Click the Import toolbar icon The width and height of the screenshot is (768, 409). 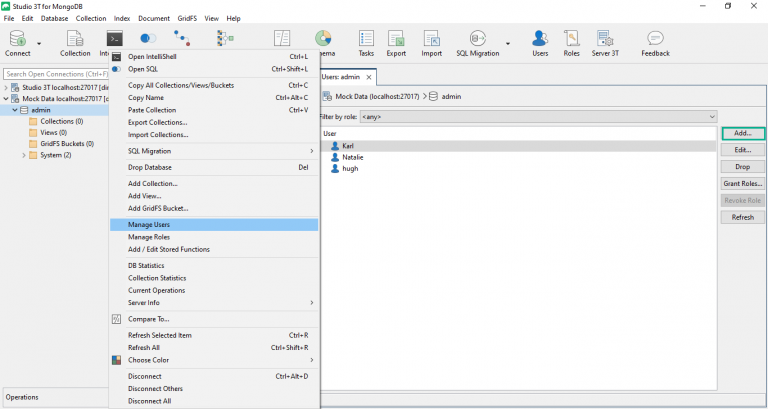[431, 40]
